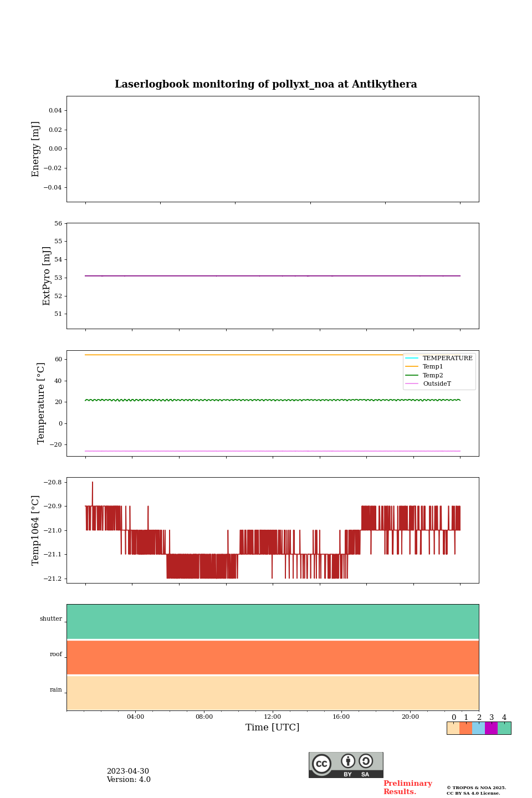The height and width of the screenshot is (798, 532).
Task: Click the beige rain status band
Action: click(273, 693)
